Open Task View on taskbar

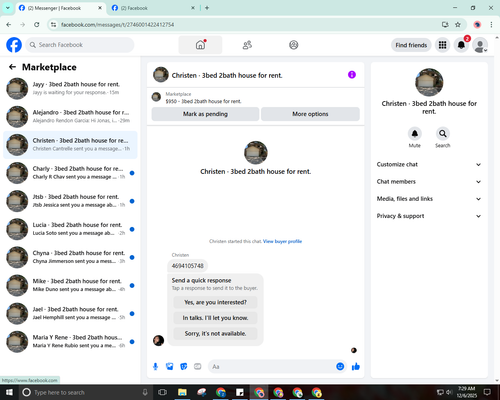(162, 392)
